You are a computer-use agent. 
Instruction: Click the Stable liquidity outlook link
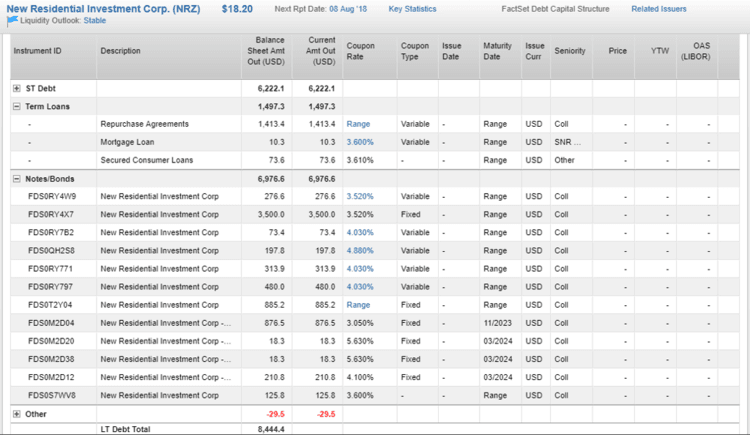point(95,19)
